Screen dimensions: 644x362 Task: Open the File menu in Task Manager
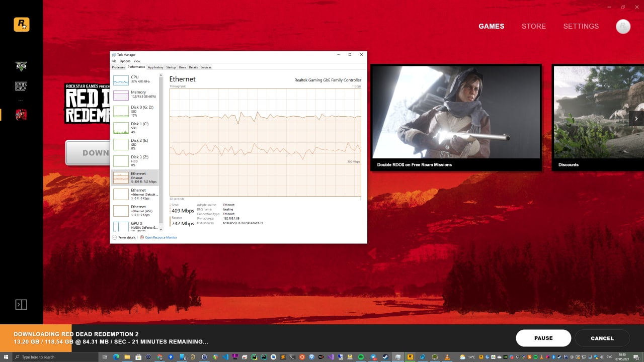(x=114, y=61)
